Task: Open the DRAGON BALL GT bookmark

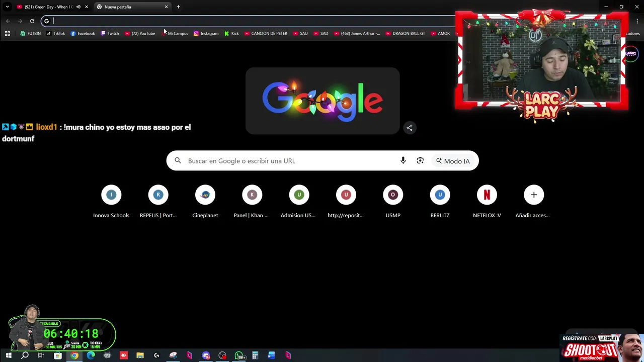Action: point(406,34)
